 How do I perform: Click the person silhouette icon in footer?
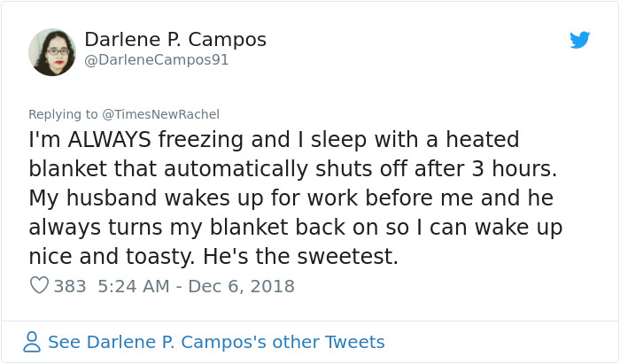(x=33, y=342)
